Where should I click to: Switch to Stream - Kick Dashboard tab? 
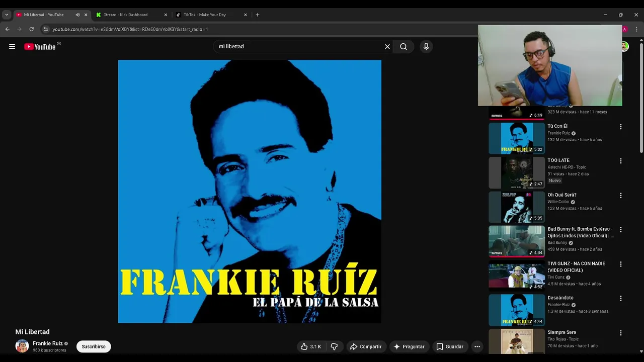tap(126, 15)
